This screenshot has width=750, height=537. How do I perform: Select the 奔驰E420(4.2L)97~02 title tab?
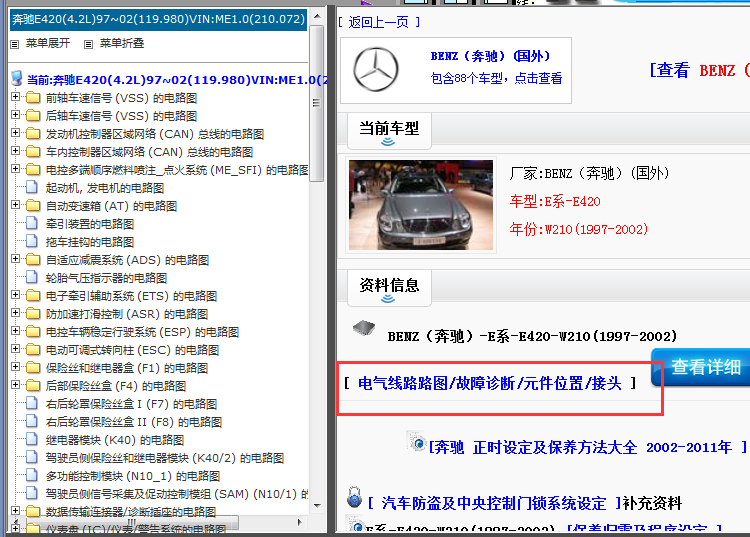coord(158,20)
